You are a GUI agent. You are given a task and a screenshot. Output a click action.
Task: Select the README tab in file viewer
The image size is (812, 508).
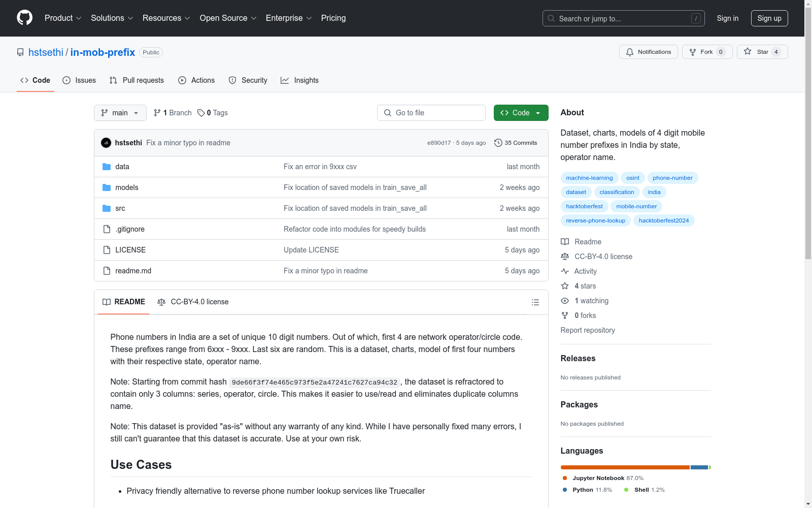pyautogui.click(x=124, y=302)
